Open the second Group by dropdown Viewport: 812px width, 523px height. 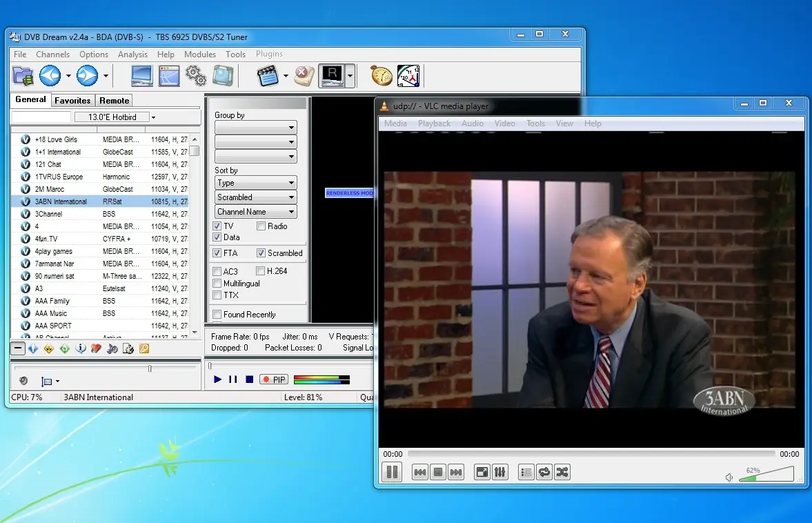tap(256, 142)
